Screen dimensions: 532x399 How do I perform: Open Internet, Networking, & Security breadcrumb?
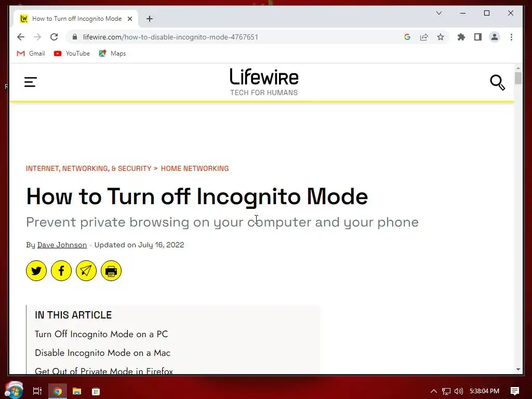[88, 169]
